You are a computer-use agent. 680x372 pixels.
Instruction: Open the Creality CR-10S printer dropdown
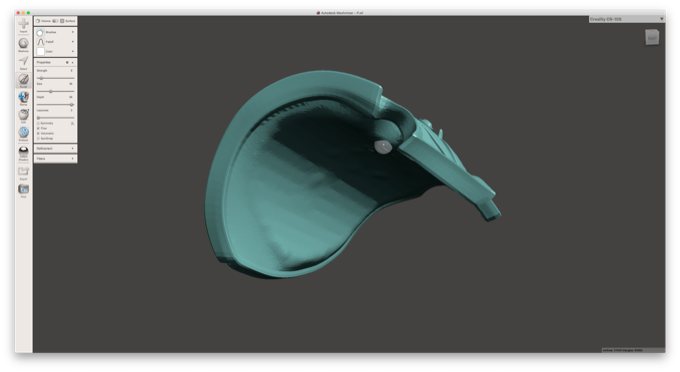click(x=627, y=19)
